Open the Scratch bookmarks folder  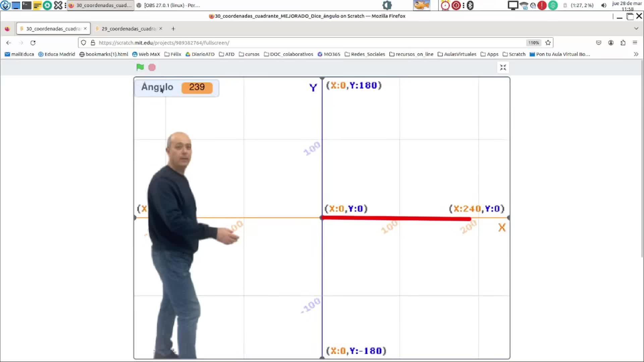tap(514, 54)
